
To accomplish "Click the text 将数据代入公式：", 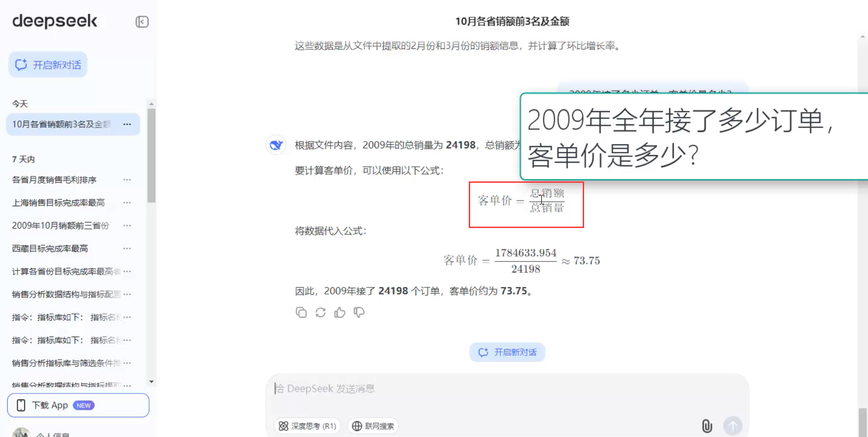I will [331, 231].
